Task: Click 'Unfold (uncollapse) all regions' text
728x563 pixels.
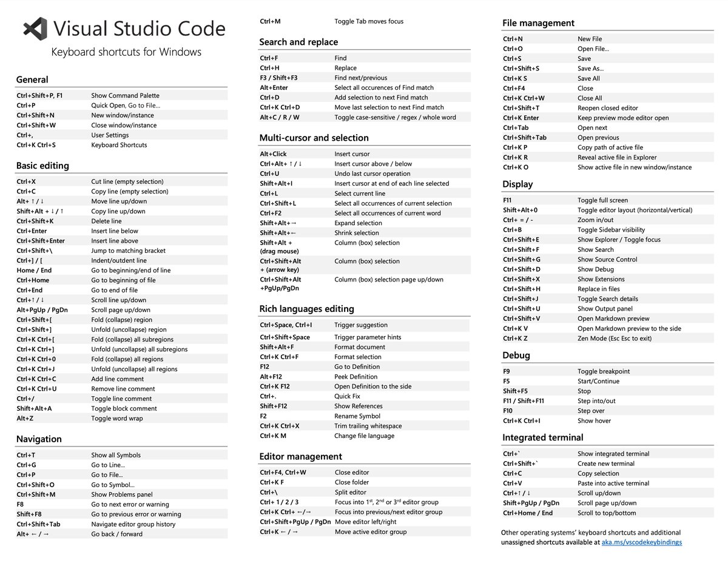Action: (134, 369)
